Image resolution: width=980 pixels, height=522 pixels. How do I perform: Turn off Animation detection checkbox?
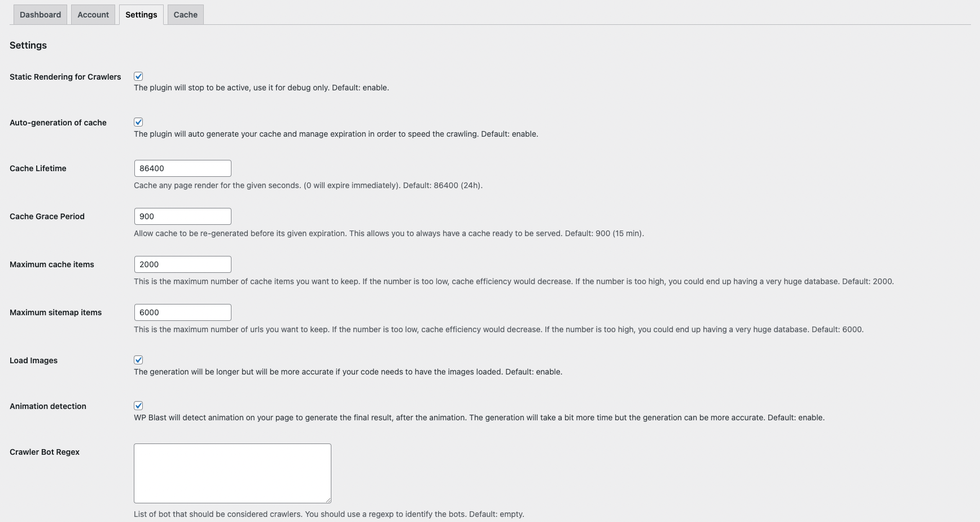point(138,406)
